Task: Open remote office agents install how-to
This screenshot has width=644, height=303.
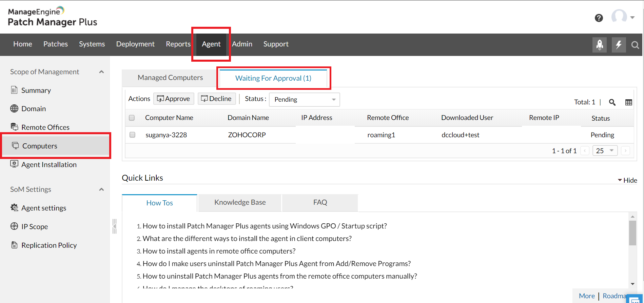Action: tap(219, 251)
